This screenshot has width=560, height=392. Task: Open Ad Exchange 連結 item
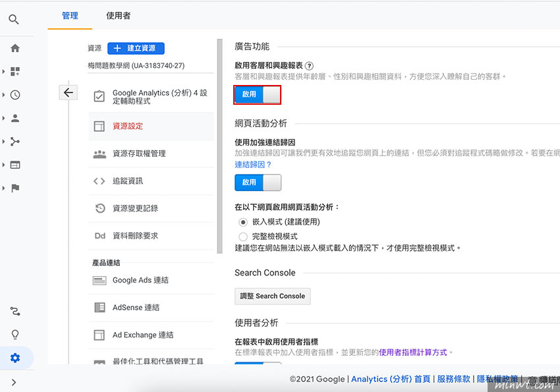pyautogui.click(x=151, y=335)
